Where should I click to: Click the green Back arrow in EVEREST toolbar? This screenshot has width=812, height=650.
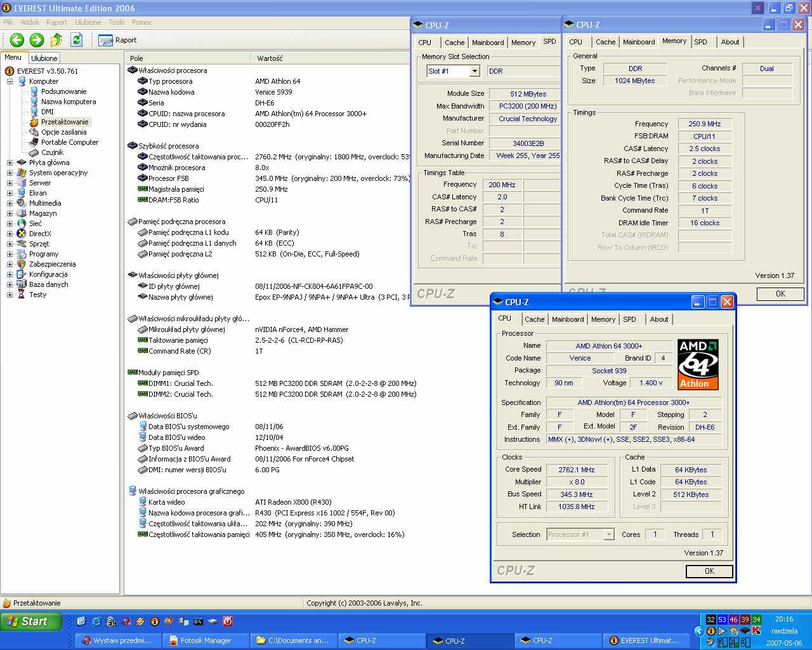click(x=17, y=40)
